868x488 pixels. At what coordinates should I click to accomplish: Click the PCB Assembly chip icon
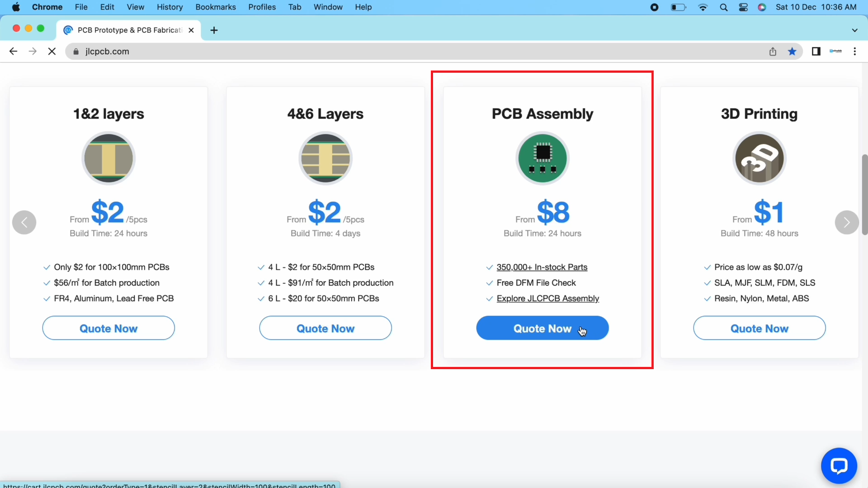click(x=542, y=158)
